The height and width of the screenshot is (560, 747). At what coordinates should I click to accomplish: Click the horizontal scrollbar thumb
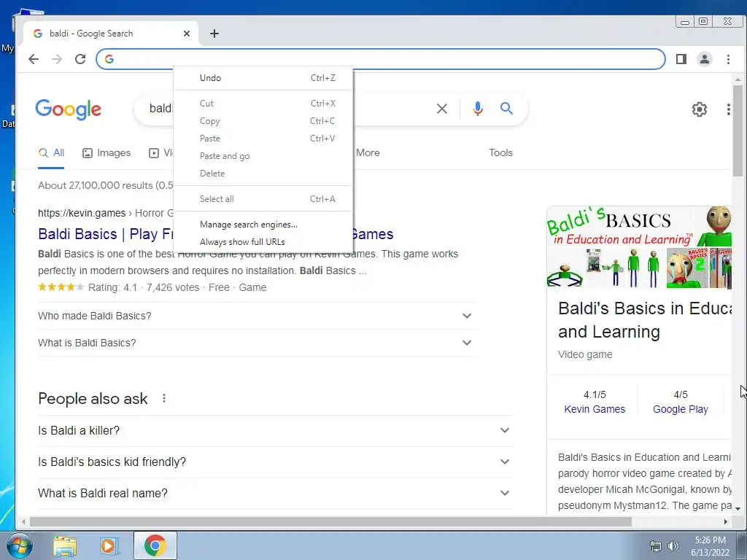point(330,522)
